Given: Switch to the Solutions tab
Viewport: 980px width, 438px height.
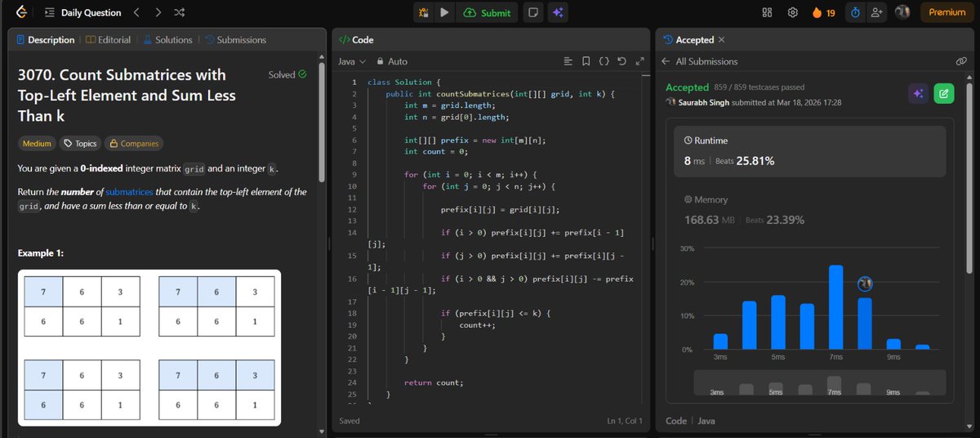Looking at the screenshot, I should point(167,39).
